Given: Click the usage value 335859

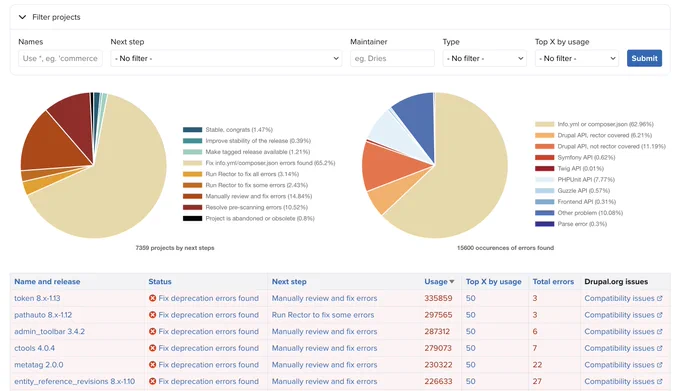Looking at the screenshot, I should (x=438, y=298).
